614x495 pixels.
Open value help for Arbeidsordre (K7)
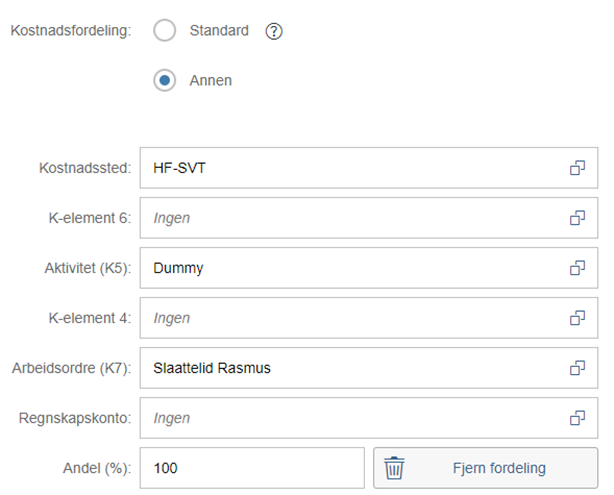coord(577,368)
